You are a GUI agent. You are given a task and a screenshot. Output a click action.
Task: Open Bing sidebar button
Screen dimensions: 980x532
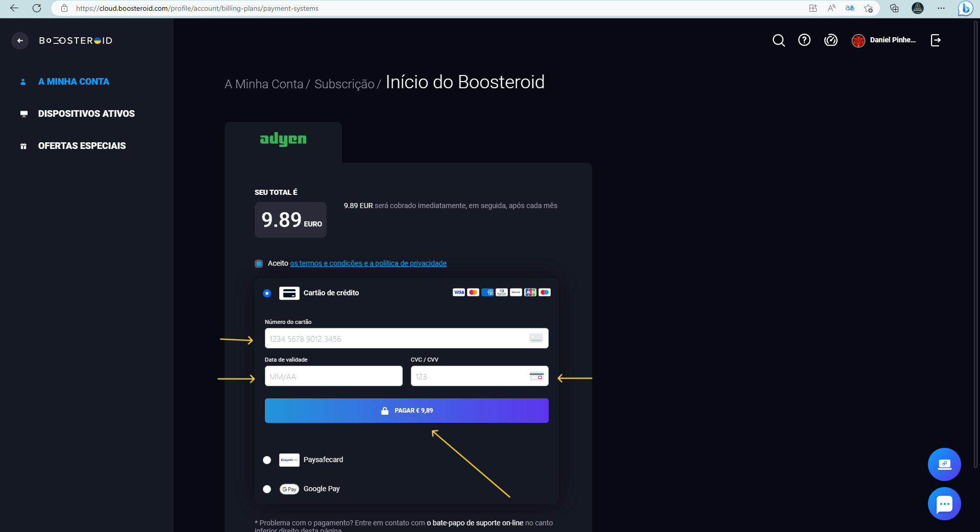click(966, 8)
